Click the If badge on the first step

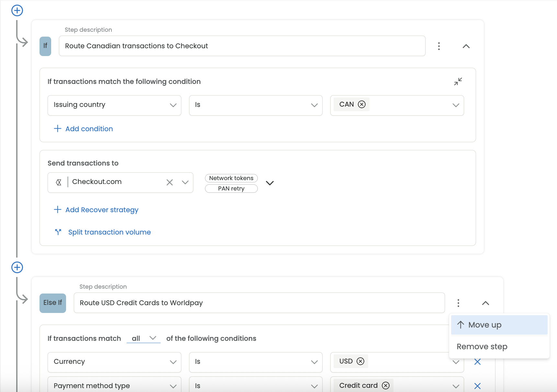(45, 46)
